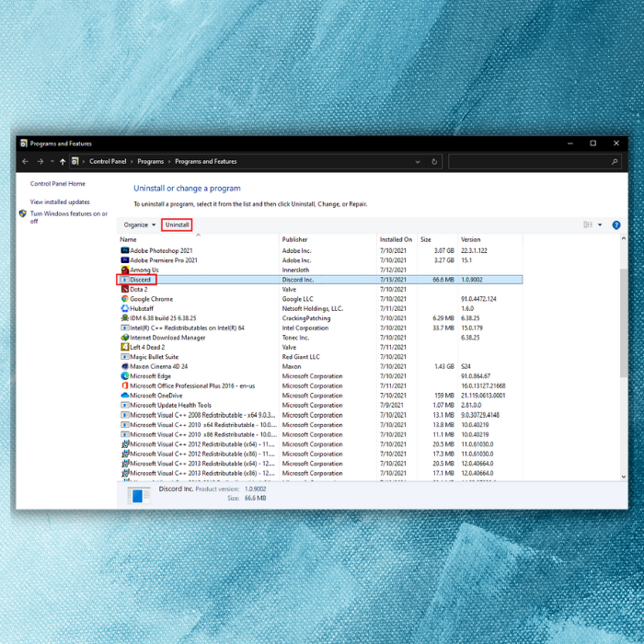Click the change view layout icon
The width and height of the screenshot is (644, 644).
tap(588, 224)
